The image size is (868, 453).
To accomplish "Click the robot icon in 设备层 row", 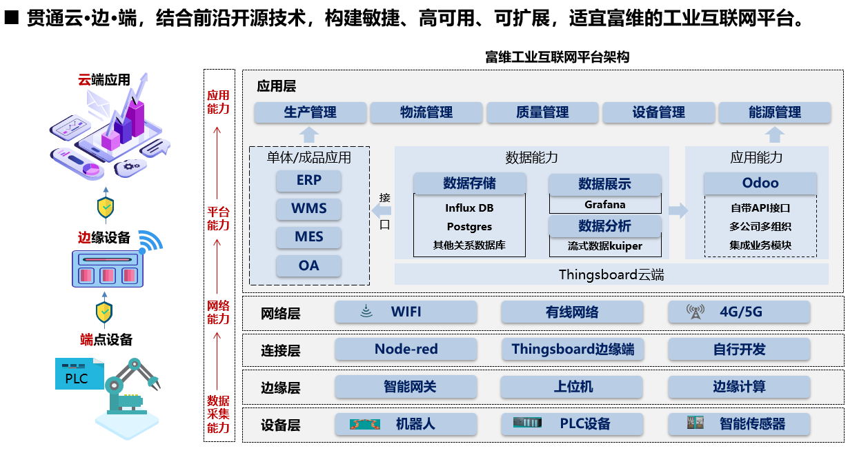I will click(x=365, y=424).
